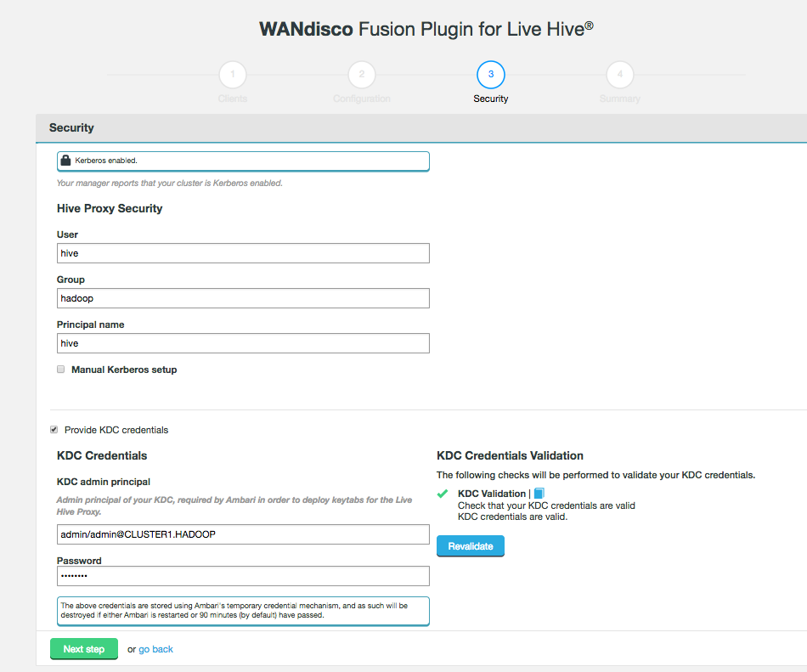807x672 pixels.
Task: Click the Security section header bar
Action: 420,128
